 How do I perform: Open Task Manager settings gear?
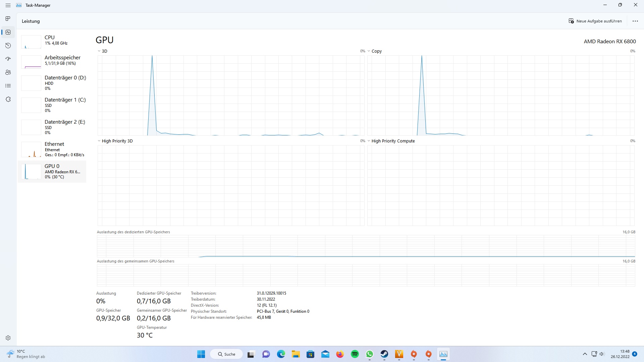[8, 338]
